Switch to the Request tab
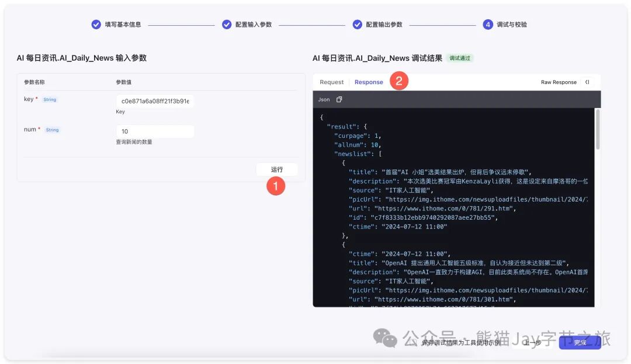 (x=332, y=82)
